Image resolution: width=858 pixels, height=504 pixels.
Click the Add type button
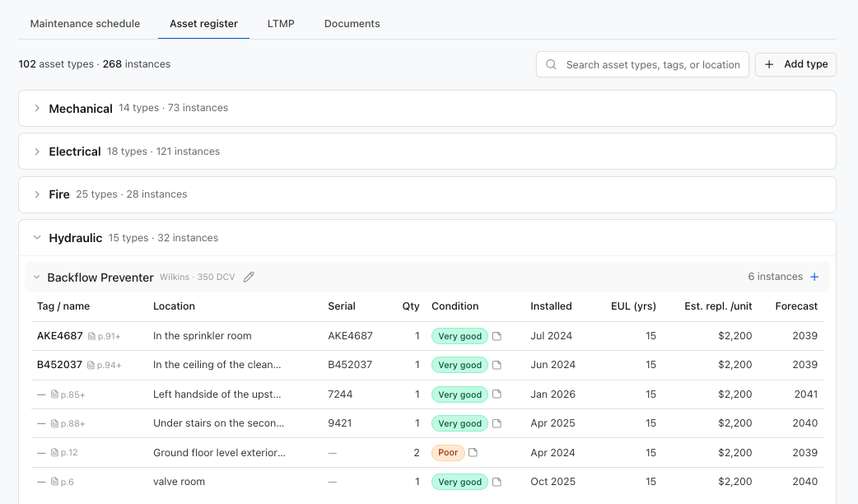pos(795,64)
